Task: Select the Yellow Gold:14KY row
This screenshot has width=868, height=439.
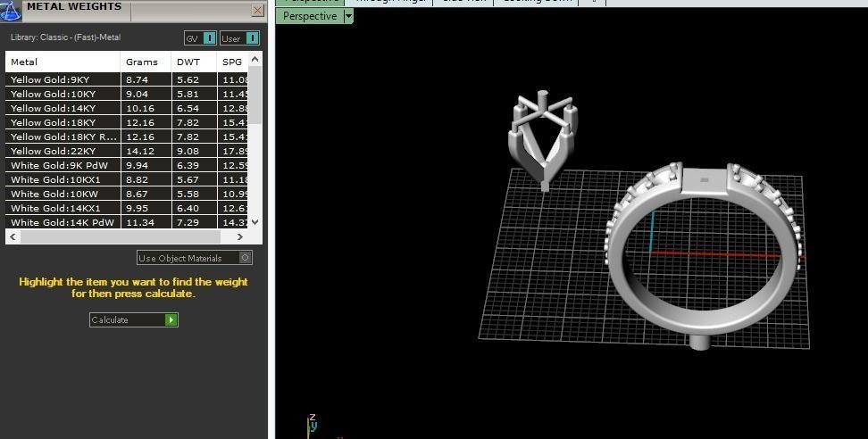Action: tap(127, 108)
